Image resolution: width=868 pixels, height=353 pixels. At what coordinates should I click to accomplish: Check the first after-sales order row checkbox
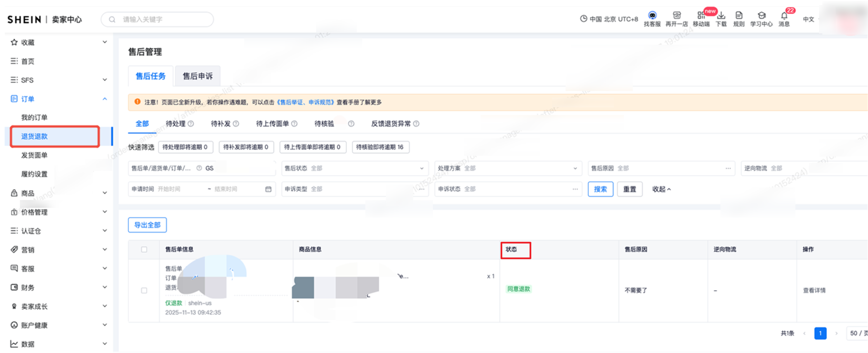[144, 290]
